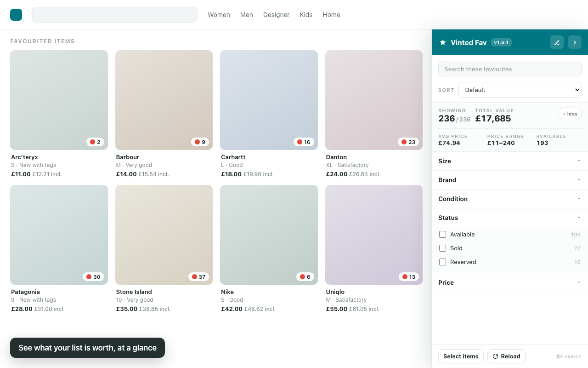This screenshot has width=588, height=368.
Task: Open the Danton item thumbnail
Action: pos(374,100)
